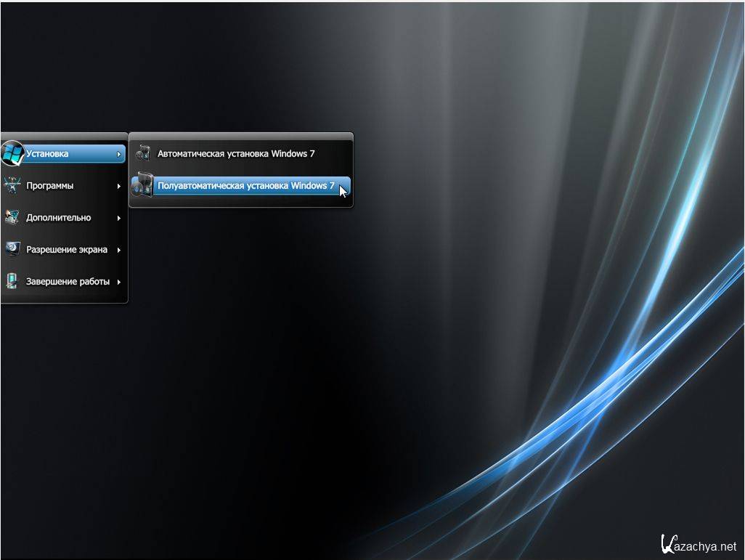
Task: Click the disc icon for Автоматическая установка
Action: [x=143, y=153]
